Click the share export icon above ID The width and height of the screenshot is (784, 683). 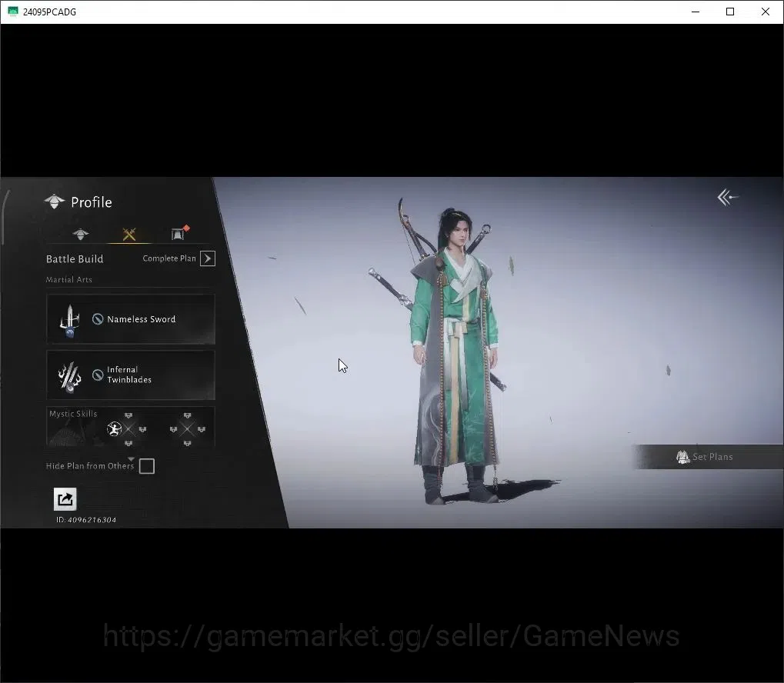pos(65,499)
